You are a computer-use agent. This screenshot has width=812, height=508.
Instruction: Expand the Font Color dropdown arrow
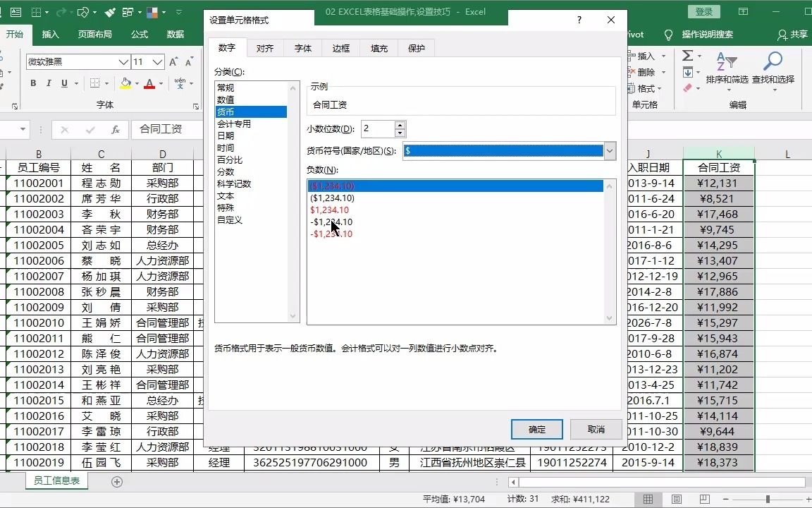161,83
